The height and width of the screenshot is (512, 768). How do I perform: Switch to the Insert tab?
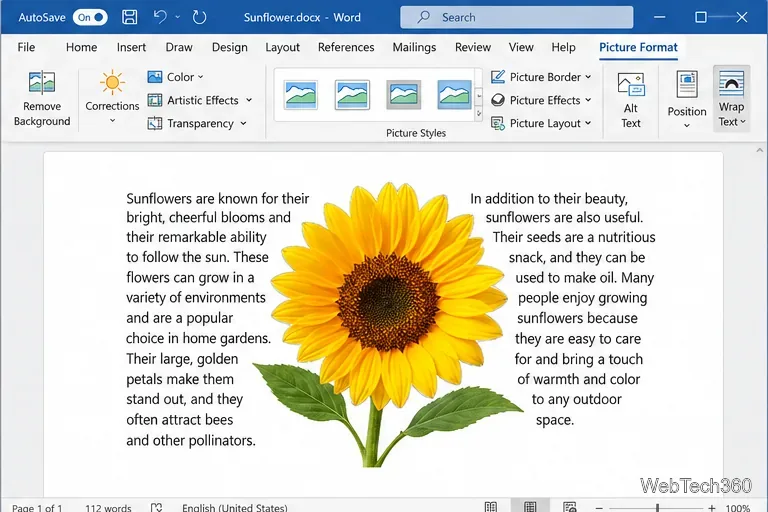pos(131,47)
